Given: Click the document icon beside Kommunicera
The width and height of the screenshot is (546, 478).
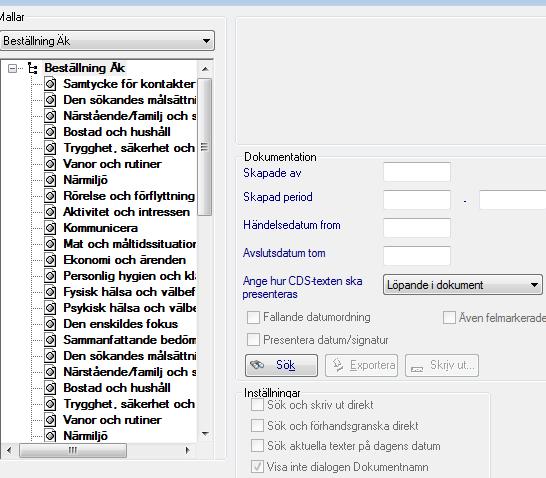Looking at the screenshot, I should click(x=50, y=228).
